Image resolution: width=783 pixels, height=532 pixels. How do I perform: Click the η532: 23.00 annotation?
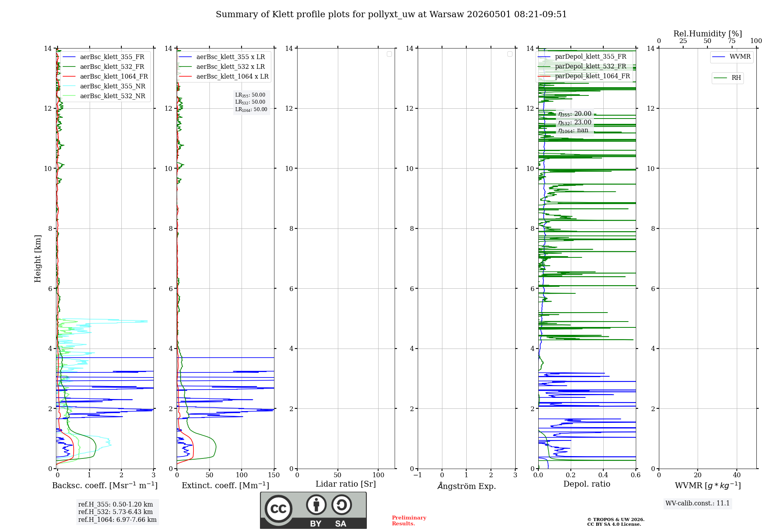[x=575, y=122]
